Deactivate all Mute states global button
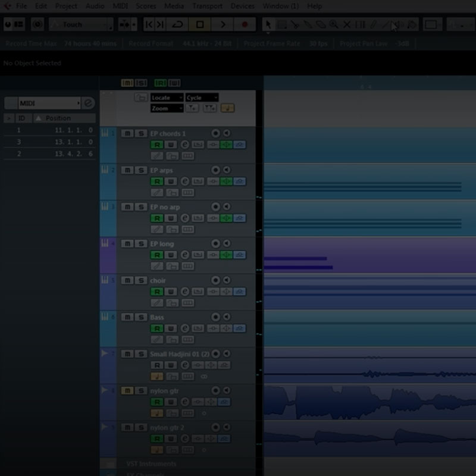 (127, 83)
